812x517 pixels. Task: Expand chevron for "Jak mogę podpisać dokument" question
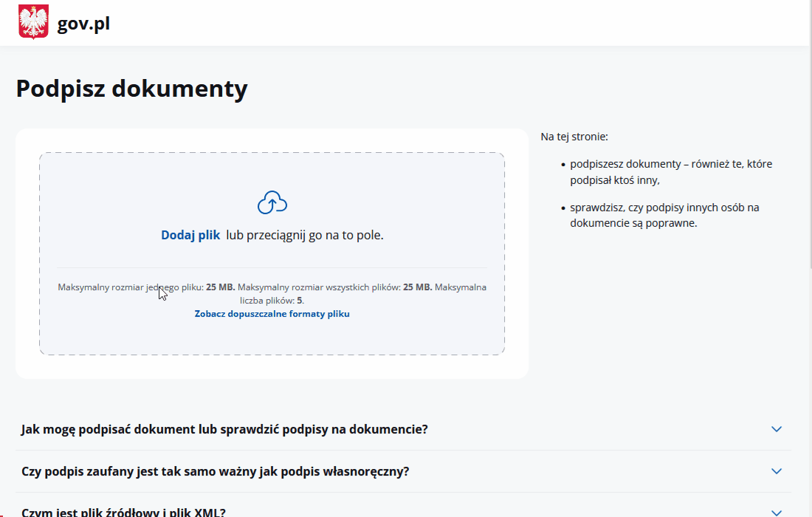[x=776, y=429]
